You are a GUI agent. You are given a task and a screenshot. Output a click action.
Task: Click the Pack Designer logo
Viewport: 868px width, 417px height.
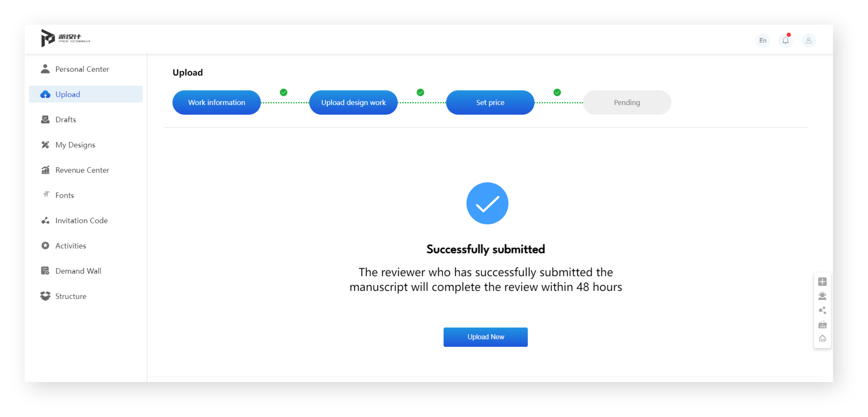pos(65,38)
